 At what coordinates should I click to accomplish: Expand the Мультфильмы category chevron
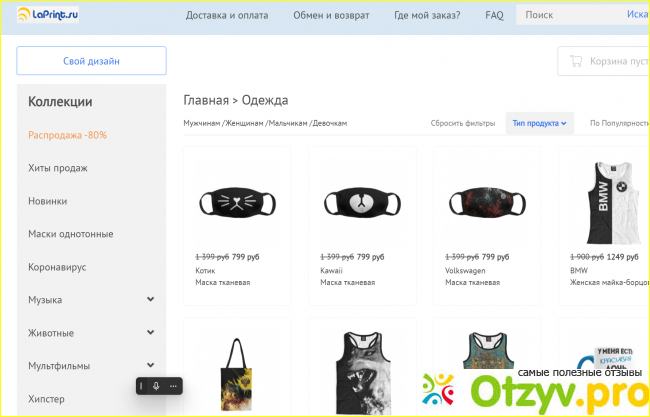[150, 365]
